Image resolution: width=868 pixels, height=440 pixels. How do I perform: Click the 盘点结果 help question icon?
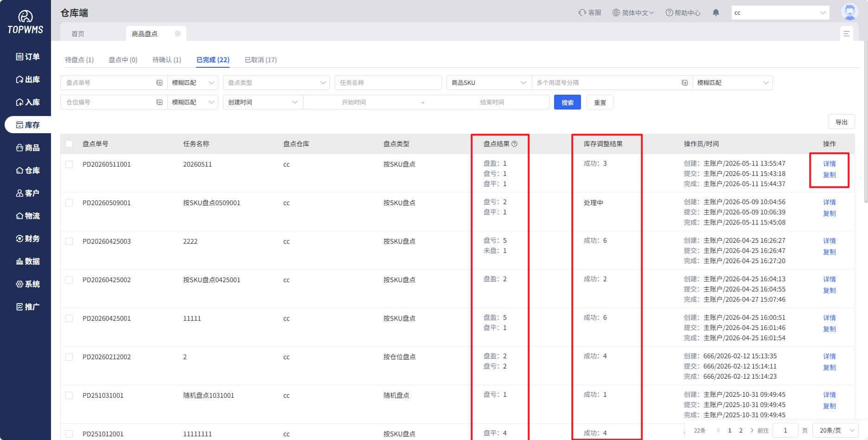click(514, 144)
